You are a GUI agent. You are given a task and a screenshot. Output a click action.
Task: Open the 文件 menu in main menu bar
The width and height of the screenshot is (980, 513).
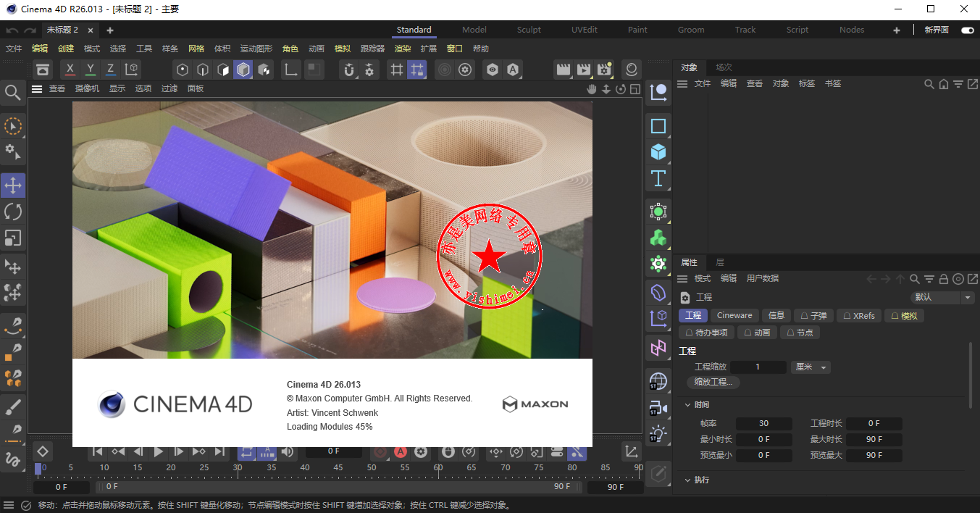pos(14,49)
